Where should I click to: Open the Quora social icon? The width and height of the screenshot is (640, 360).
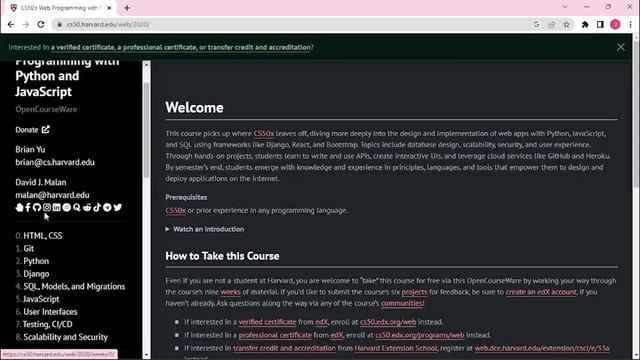77,207
